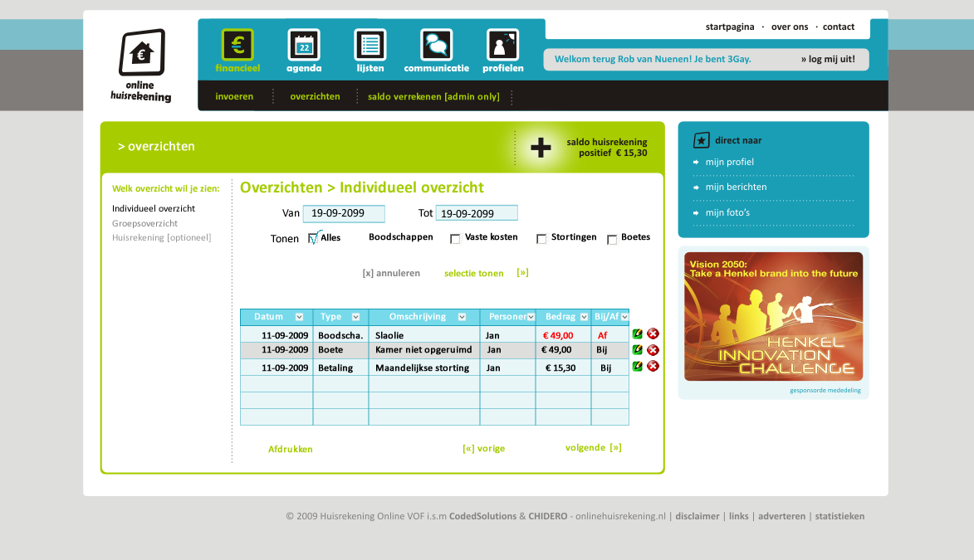Viewport: 974px width, 560px height.
Task: Open the Datum column dropdown
Action: click(x=299, y=317)
